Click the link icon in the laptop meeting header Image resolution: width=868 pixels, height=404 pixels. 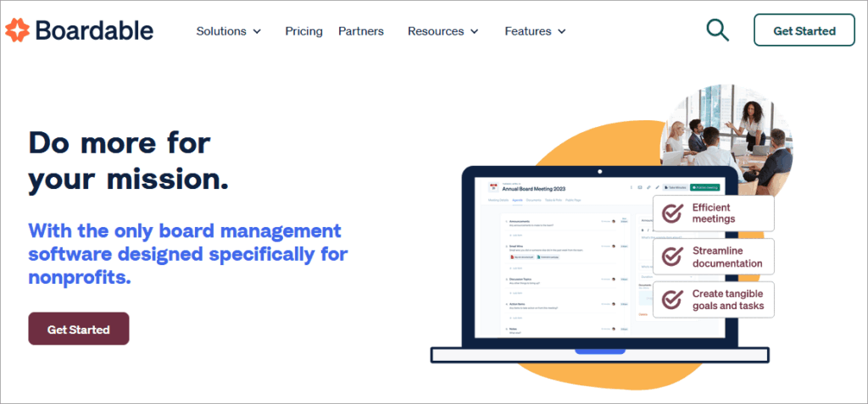coord(648,187)
